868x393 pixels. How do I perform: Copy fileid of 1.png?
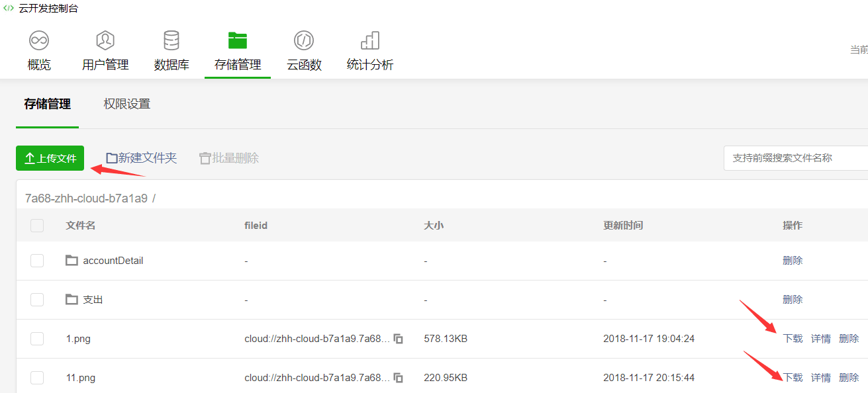point(399,339)
